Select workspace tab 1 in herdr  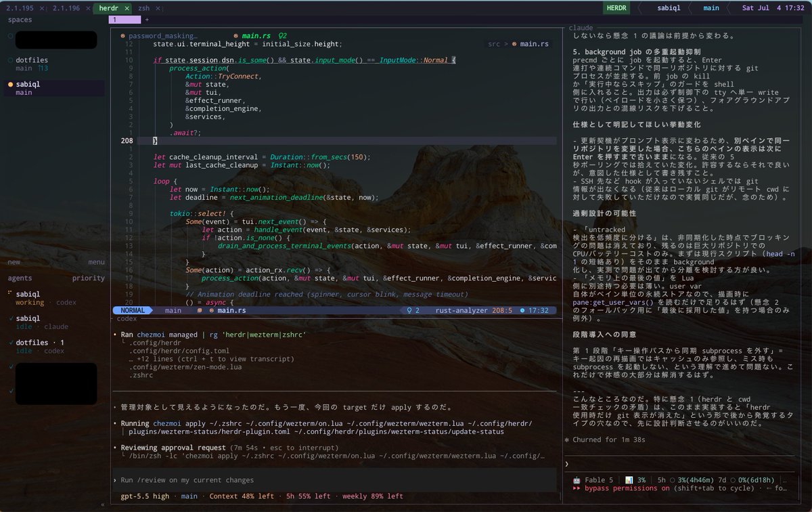pyautogui.click(x=125, y=20)
